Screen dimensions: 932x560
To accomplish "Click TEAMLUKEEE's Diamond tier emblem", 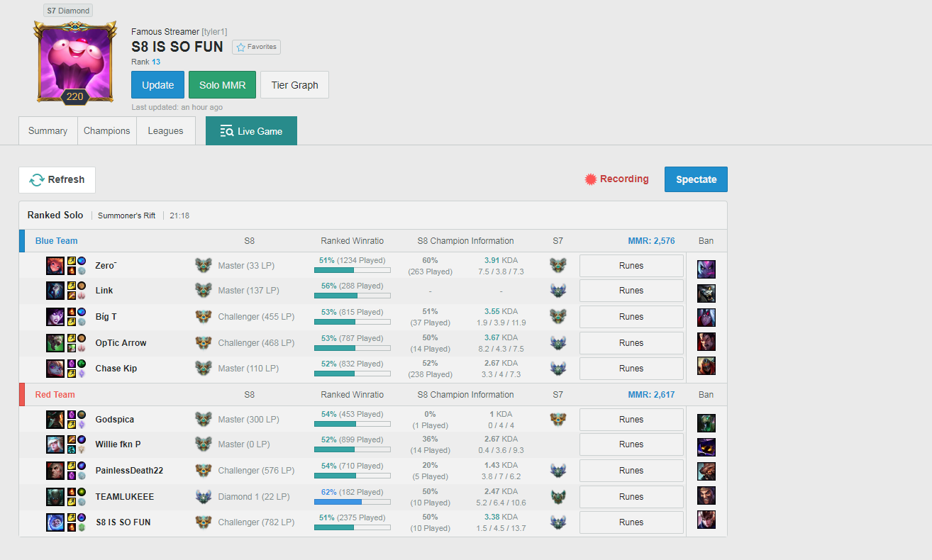I will pos(204,497).
